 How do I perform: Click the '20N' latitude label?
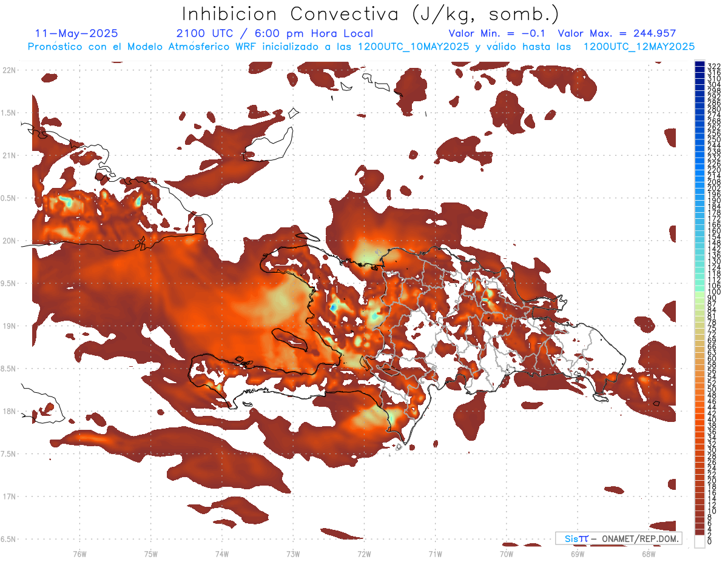[8, 241]
